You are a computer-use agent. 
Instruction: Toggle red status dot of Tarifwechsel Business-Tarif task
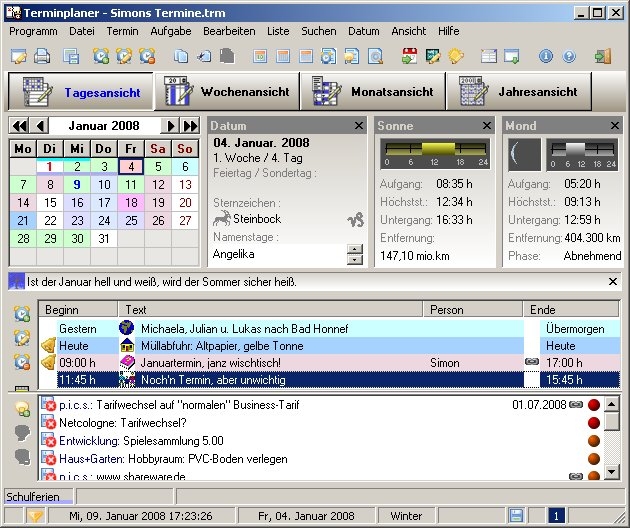coord(593,405)
